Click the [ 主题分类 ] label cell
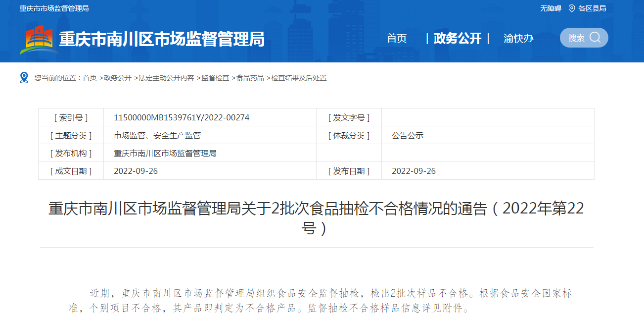 click(71, 135)
